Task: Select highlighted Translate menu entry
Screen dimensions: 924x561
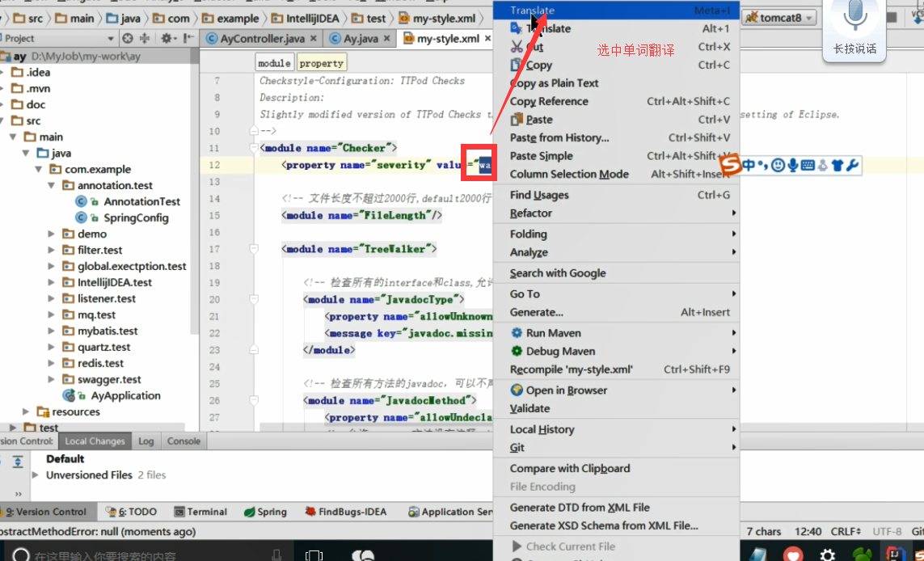Action: [616, 10]
